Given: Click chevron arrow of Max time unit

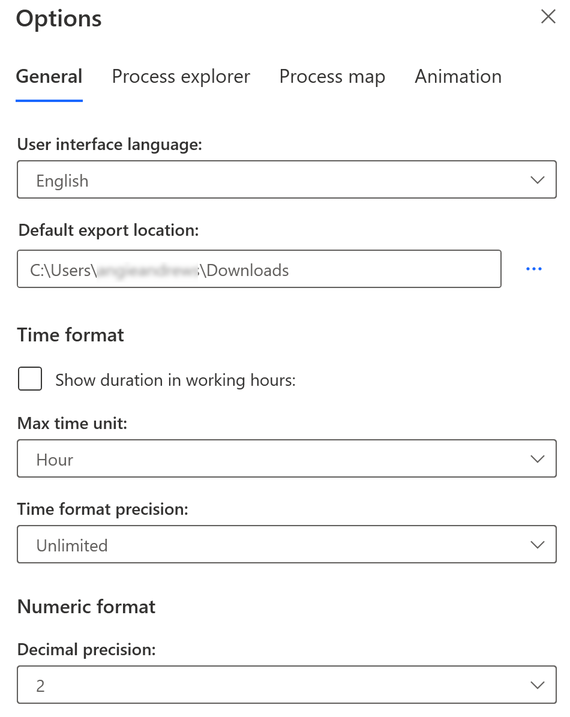Looking at the screenshot, I should coord(537,459).
